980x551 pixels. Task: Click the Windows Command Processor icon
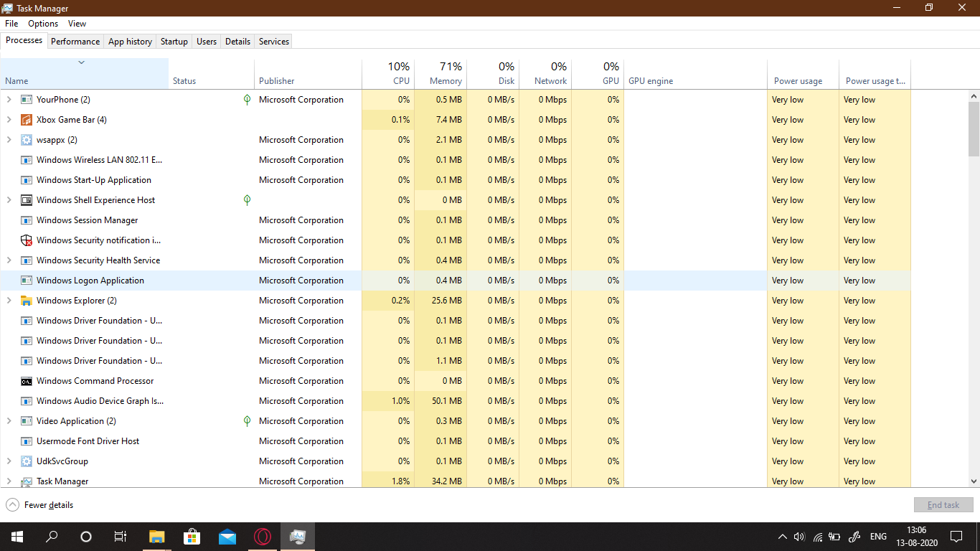(x=27, y=381)
